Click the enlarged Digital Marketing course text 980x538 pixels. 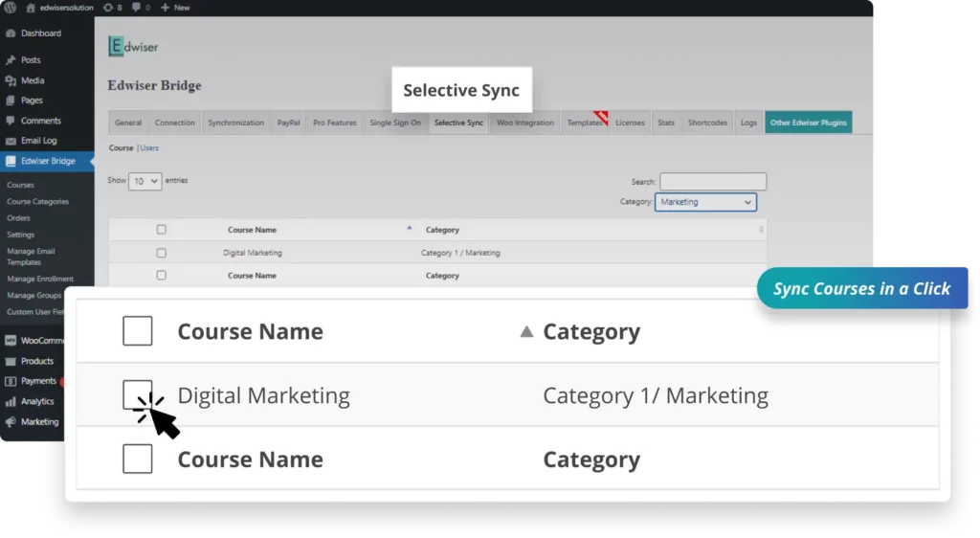pyautogui.click(x=264, y=395)
